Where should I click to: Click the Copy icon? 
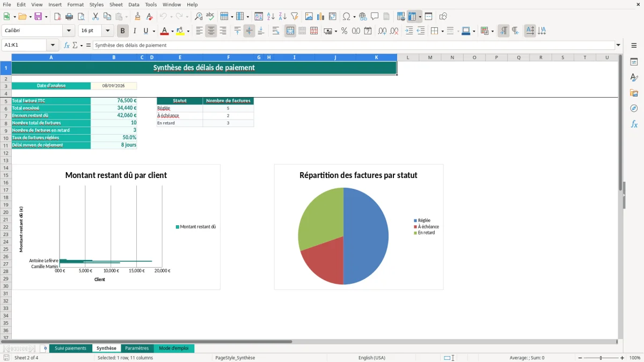coord(107,17)
